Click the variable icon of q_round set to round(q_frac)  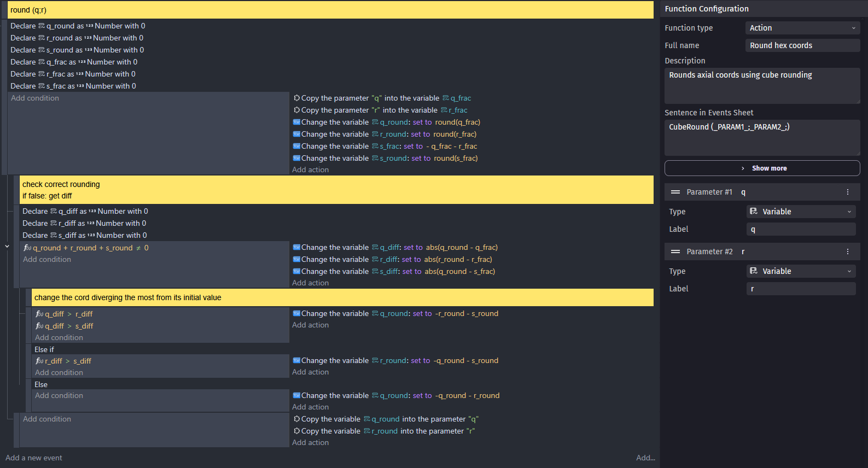tap(296, 122)
